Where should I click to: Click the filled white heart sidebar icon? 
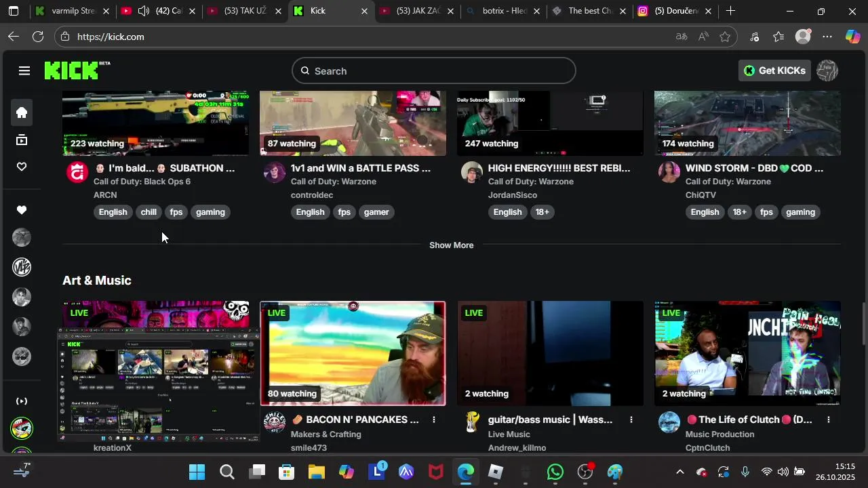[x=22, y=210]
